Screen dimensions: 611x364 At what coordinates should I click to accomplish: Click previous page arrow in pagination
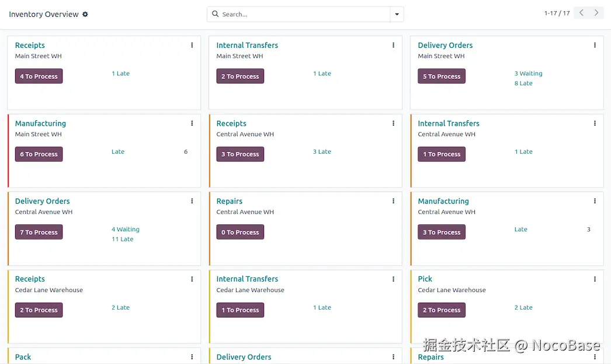tap(581, 12)
